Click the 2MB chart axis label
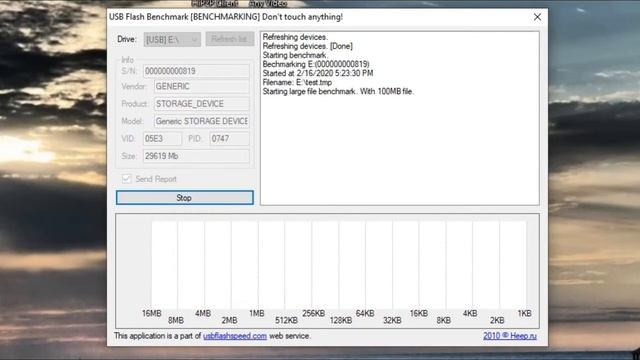 click(x=229, y=320)
